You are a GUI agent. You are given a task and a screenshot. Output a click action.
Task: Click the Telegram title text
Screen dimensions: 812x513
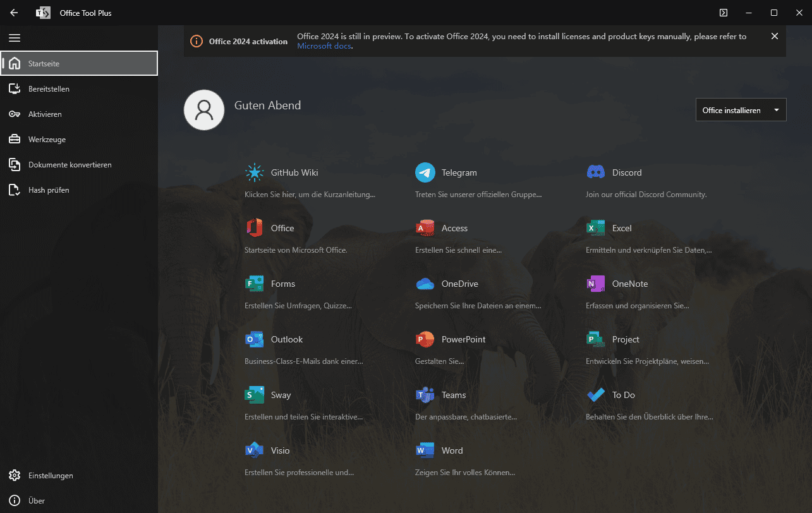(459, 172)
